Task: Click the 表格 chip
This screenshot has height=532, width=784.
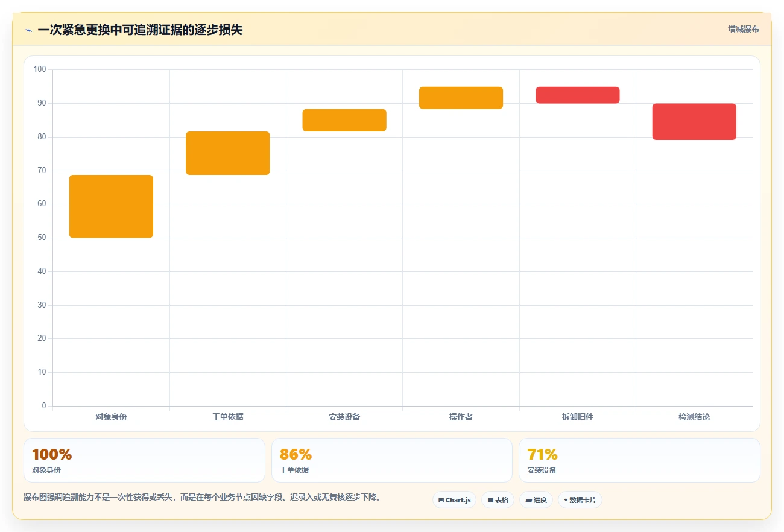Action: tap(498, 500)
